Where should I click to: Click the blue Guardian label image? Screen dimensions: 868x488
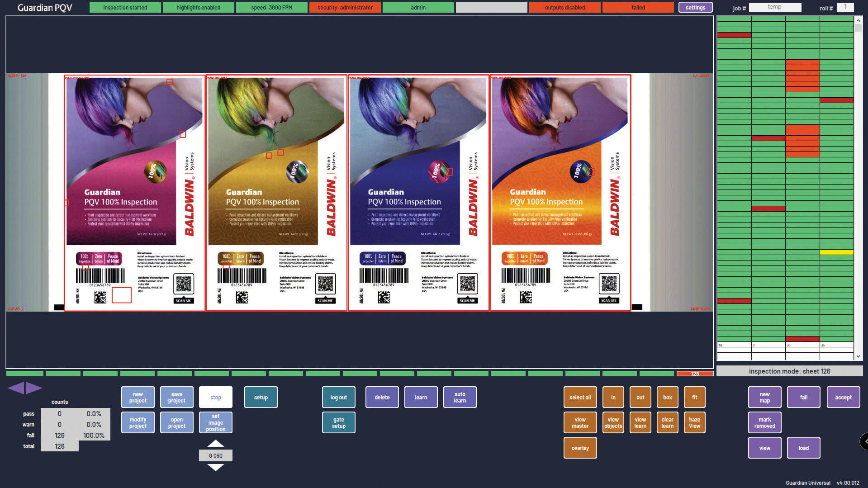point(418,193)
